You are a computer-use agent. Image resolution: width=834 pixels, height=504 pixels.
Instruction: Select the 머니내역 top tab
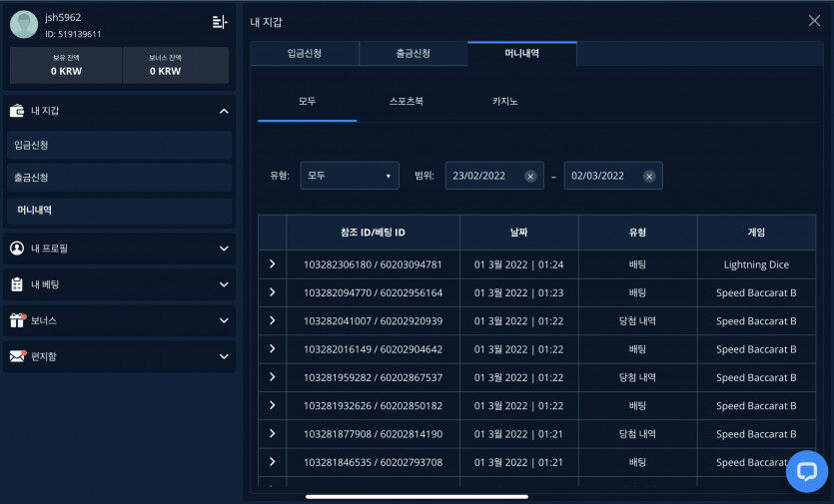pyautogui.click(x=522, y=53)
